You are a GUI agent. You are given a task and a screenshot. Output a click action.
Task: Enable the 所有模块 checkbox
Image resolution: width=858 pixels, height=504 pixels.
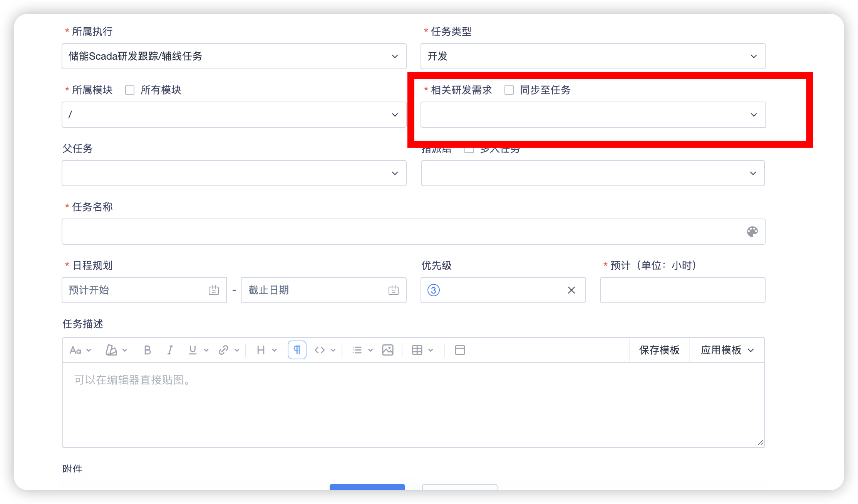click(130, 90)
